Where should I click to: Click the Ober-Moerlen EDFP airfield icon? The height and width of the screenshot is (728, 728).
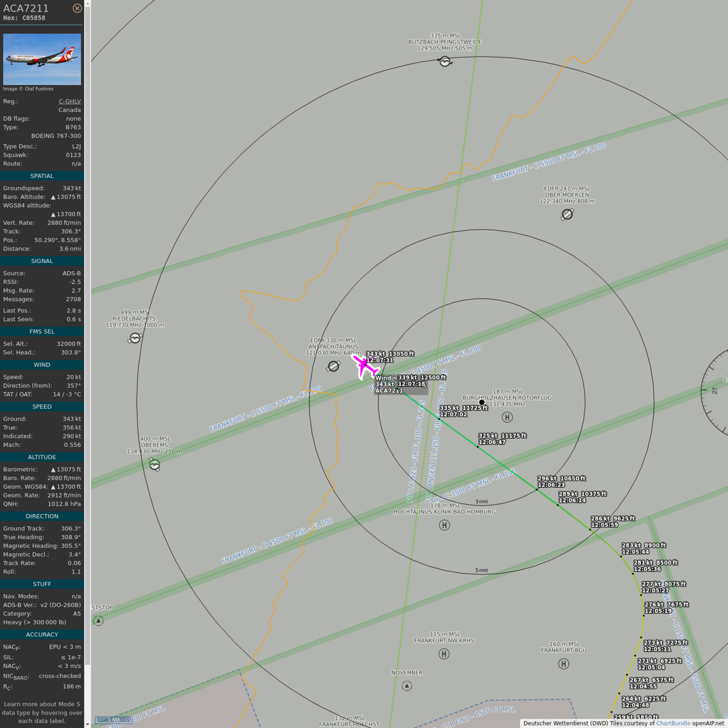click(567, 214)
